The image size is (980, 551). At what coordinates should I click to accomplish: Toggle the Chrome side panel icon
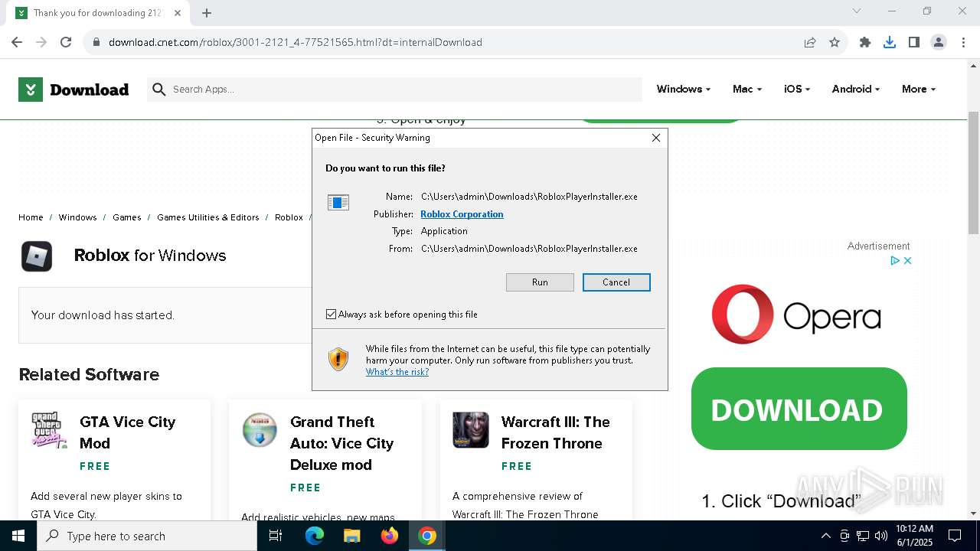click(x=914, y=42)
